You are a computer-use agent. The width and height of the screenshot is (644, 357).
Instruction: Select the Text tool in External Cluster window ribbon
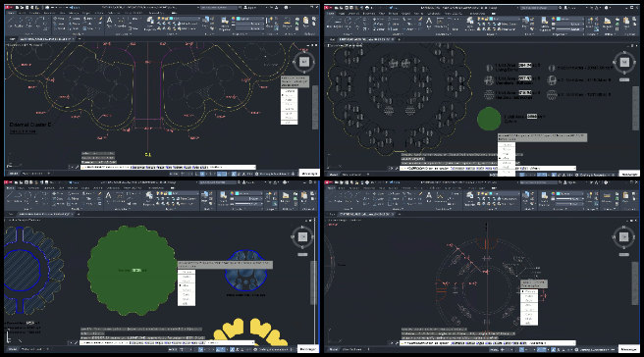pos(109,22)
